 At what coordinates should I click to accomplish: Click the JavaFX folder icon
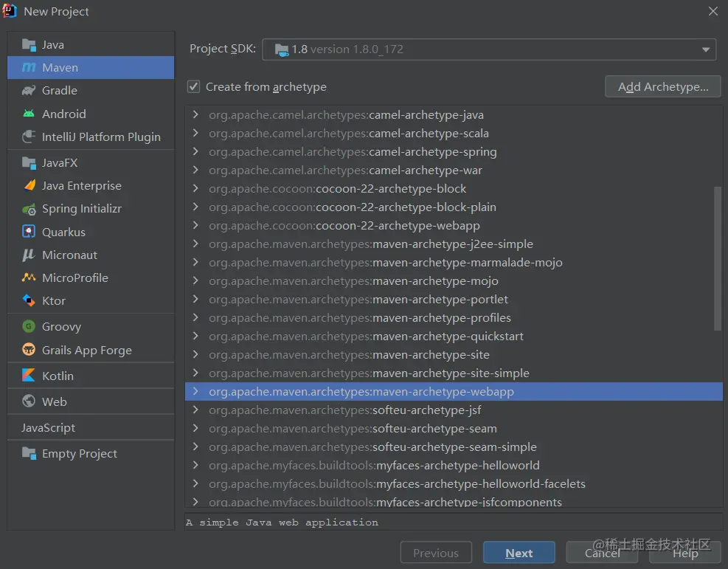[29, 163]
